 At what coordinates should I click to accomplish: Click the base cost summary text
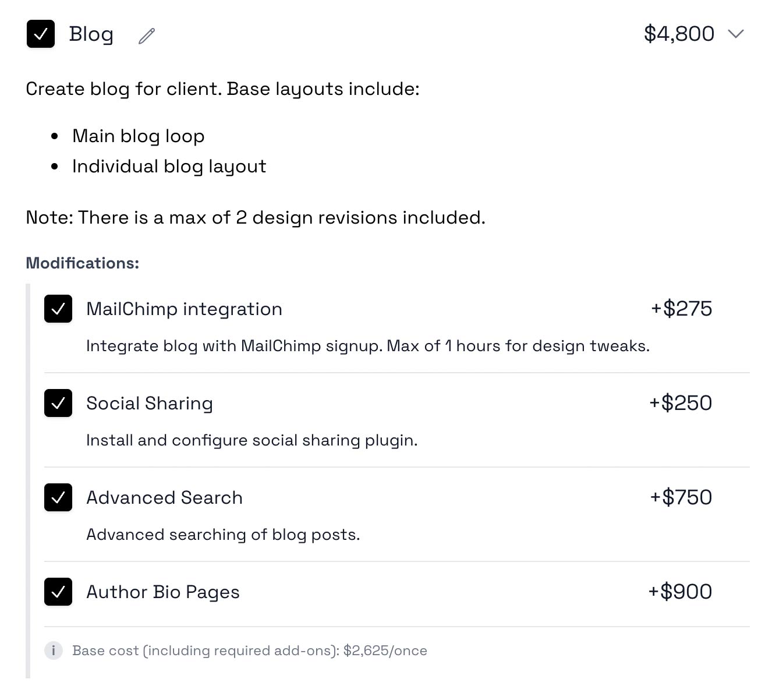(x=249, y=650)
